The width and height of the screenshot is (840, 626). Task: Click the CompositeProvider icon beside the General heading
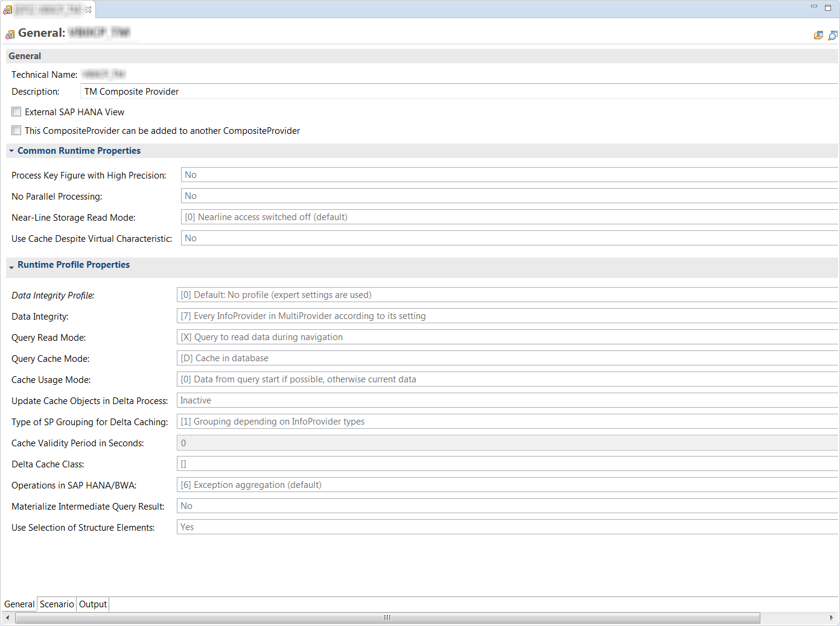(10, 33)
